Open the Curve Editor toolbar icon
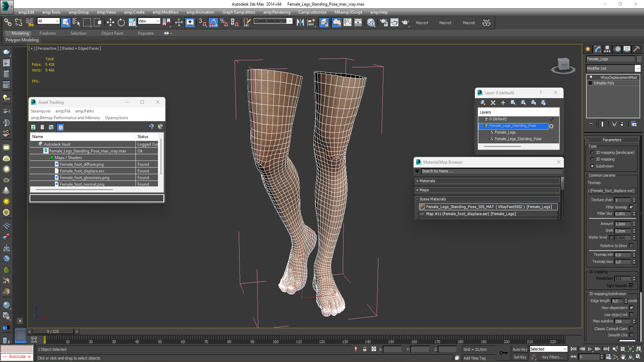This screenshot has width=644, height=362. point(347,22)
